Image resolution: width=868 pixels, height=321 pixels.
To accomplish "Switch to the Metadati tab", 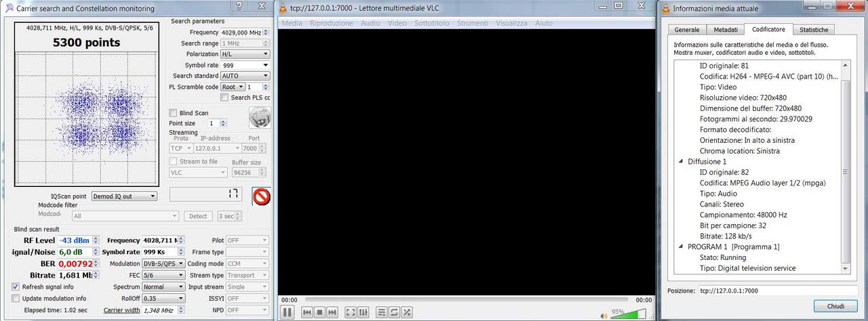I will [726, 30].
